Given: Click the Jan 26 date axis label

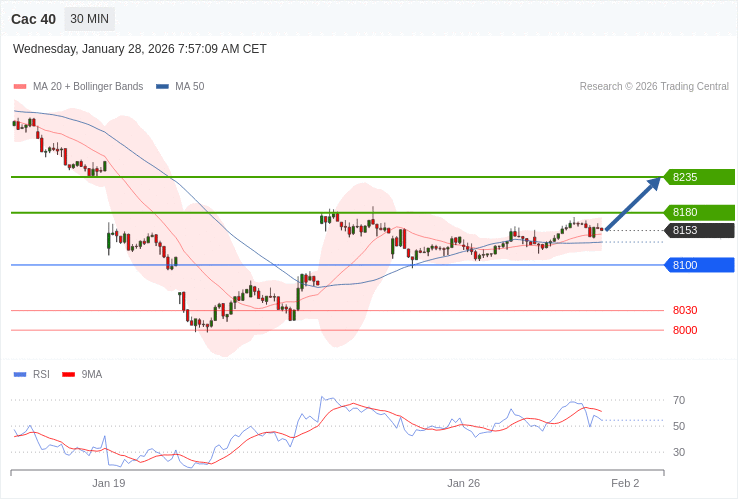Looking at the screenshot, I should coord(463,483).
